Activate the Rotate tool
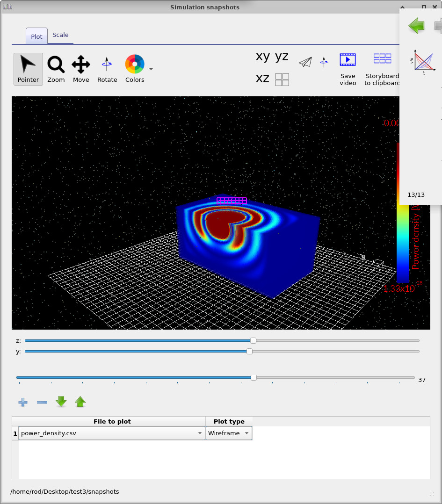Viewport: 442px width, 504px height. [x=107, y=69]
